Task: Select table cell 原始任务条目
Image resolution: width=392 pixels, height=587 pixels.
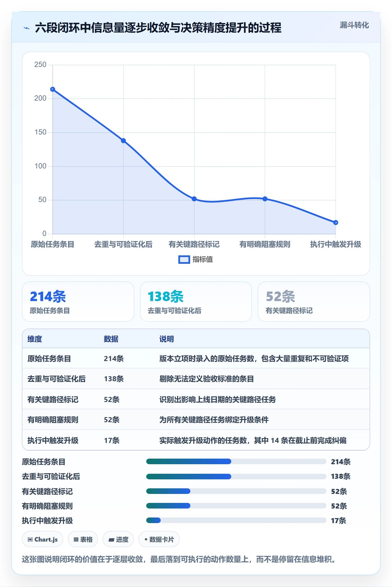Action: point(49,359)
